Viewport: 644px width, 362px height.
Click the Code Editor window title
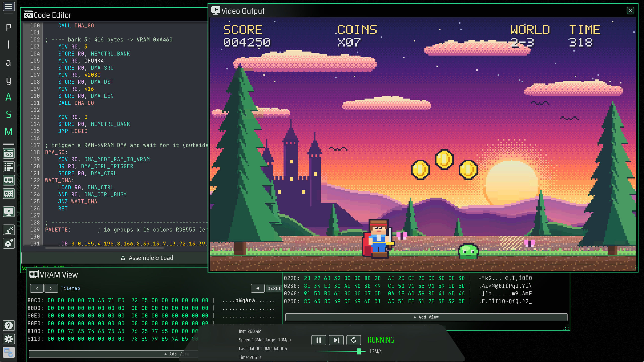pyautogui.click(x=52, y=15)
